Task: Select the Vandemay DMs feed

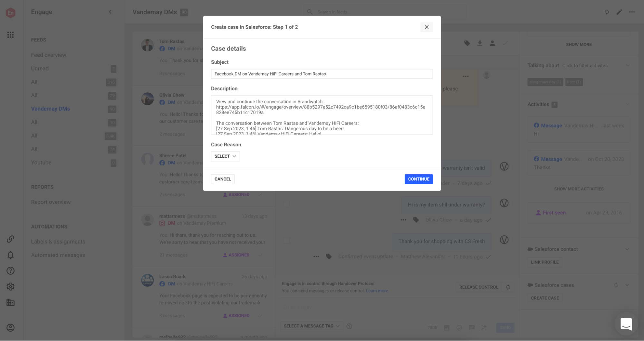Action: pyautogui.click(x=51, y=109)
